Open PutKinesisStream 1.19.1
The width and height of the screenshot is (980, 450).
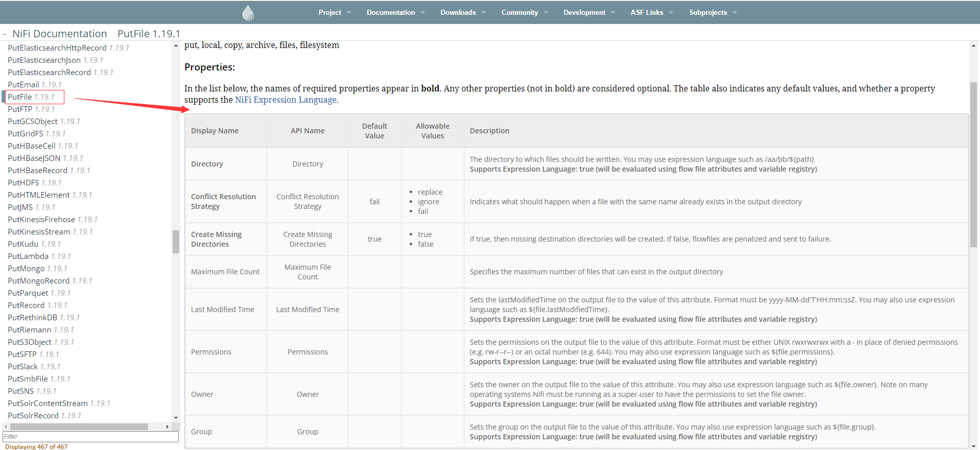[x=51, y=232]
